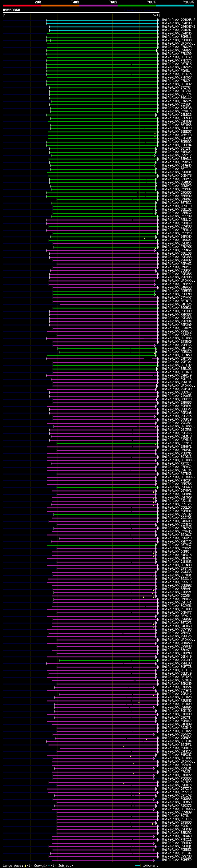The width and height of the screenshot is (197, 868).
Task: Select the UniRef100_B9H511 label
Action: 177,37
